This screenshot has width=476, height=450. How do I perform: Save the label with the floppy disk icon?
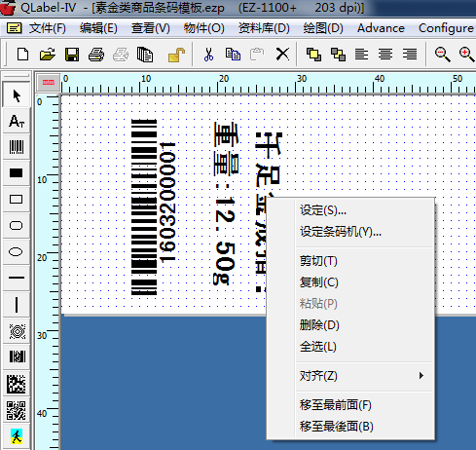coord(72,55)
